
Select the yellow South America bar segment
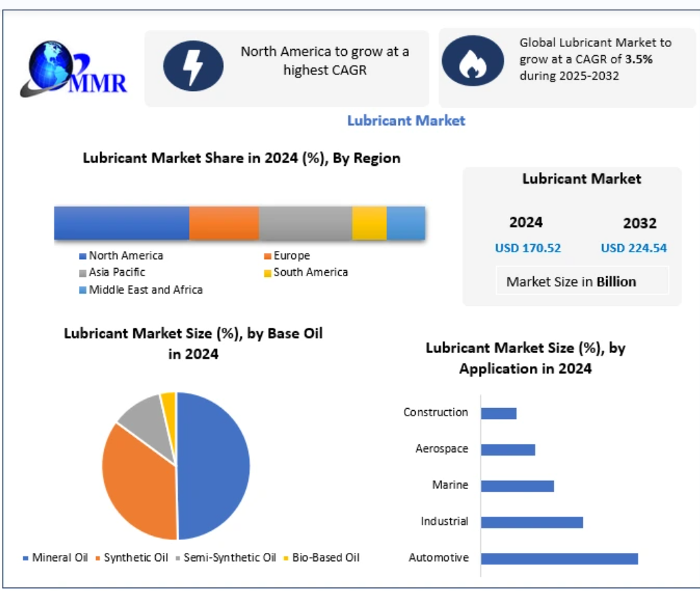coord(369,223)
